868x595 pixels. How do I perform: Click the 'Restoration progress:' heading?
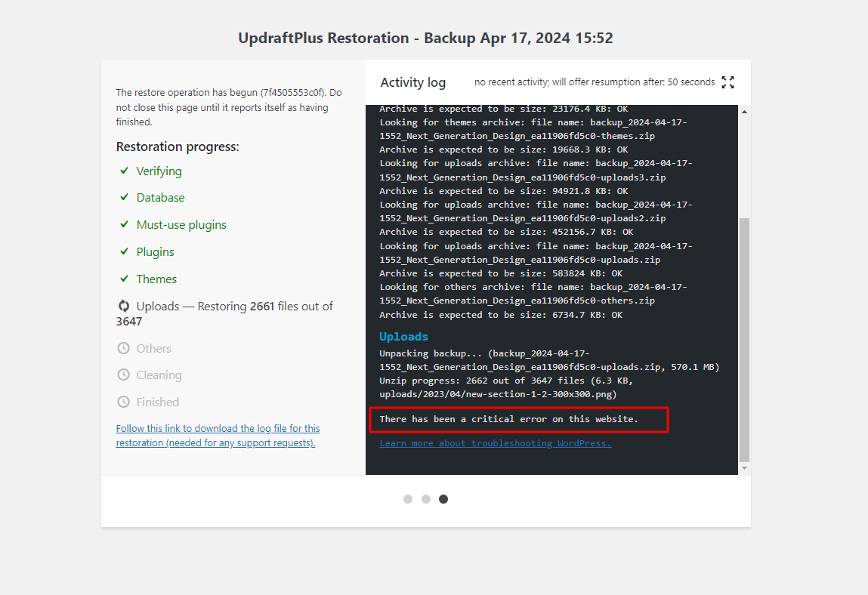pos(178,146)
